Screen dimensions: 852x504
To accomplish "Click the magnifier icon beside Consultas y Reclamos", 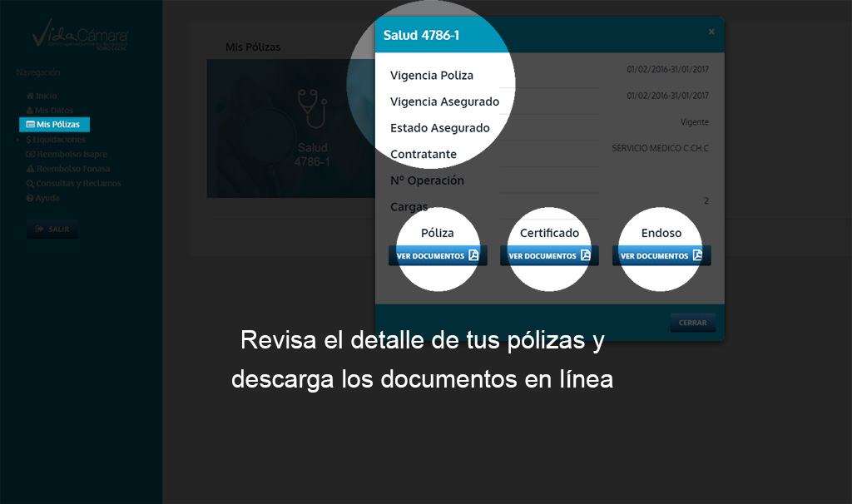I will point(30,183).
